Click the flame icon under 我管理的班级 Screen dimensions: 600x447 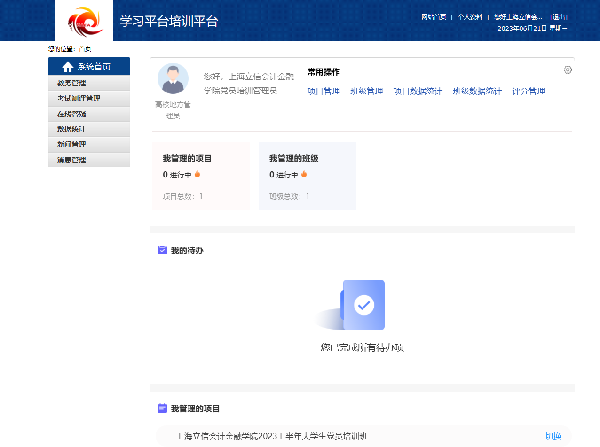[305, 175]
